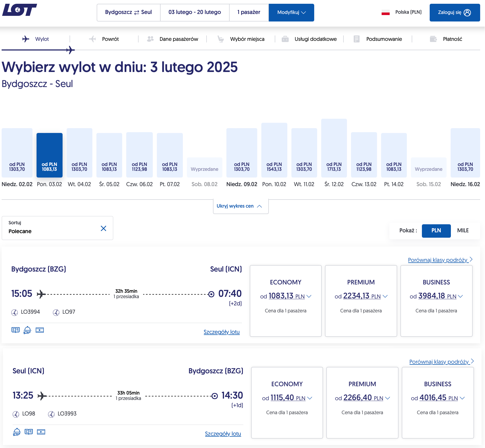This screenshot has height=448, width=485.
Task: Open Szczegóły lotu for Bydgoszcz-Seul flight
Action: pos(222,332)
